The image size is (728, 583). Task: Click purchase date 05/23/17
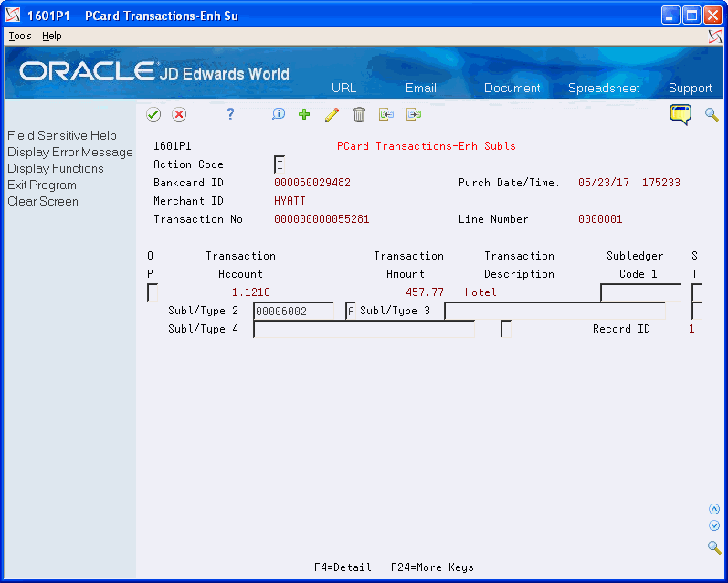[604, 183]
